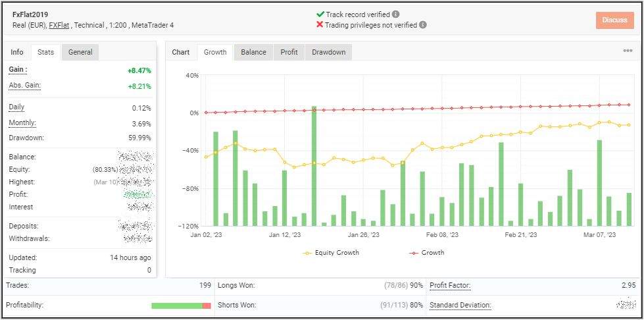This screenshot has width=644, height=320.
Task: Click the tallest green bar in chart
Action: tap(314, 165)
